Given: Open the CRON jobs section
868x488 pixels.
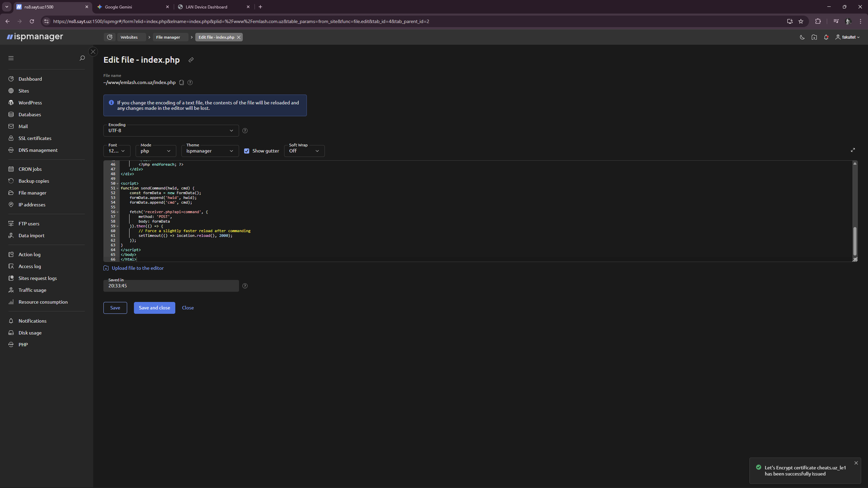Looking at the screenshot, I should coord(30,169).
